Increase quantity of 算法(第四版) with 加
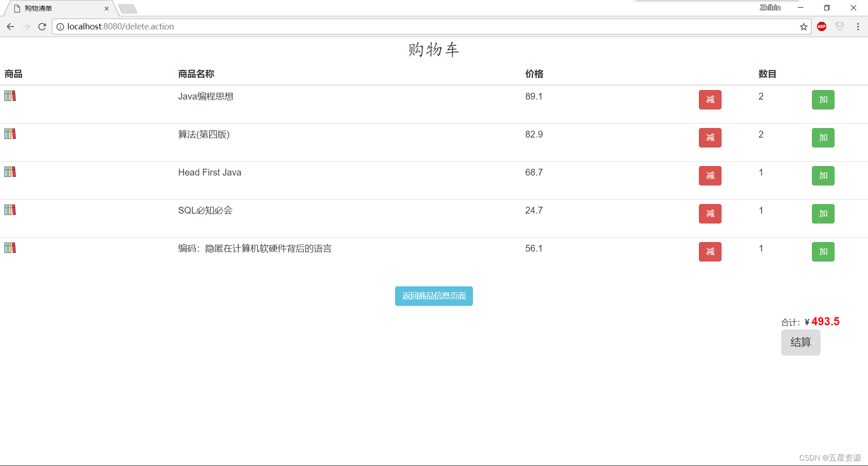 click(823, 138)
